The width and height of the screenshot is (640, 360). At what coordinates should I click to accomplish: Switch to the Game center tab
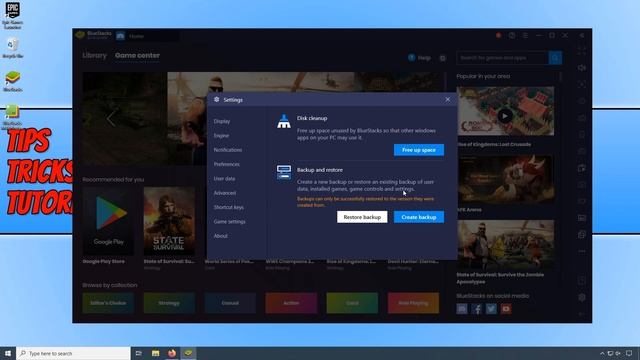[138, 56]
